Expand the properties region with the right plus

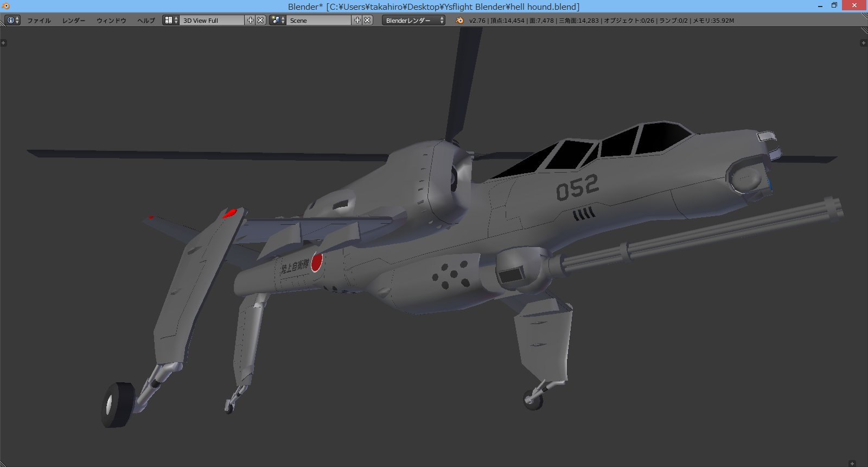point(864,43)
